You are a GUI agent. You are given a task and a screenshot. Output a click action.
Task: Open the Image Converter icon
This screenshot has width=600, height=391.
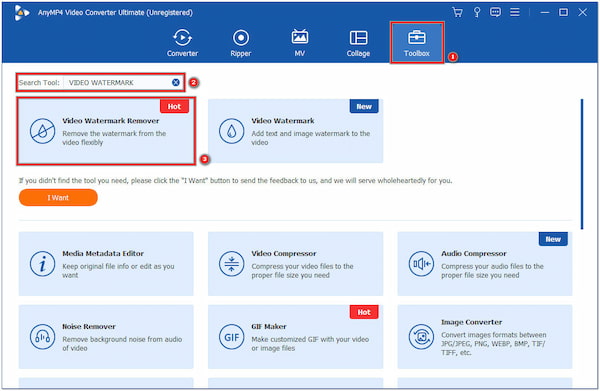(x=421, y=337)
